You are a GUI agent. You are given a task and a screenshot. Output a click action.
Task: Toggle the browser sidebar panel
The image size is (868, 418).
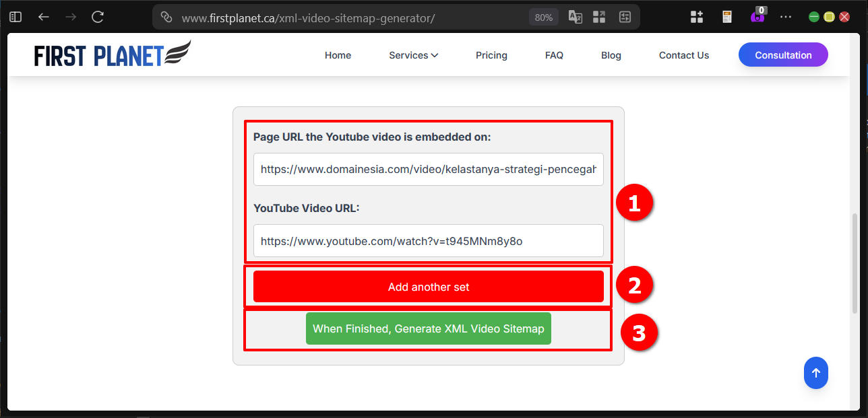(15, 16)
